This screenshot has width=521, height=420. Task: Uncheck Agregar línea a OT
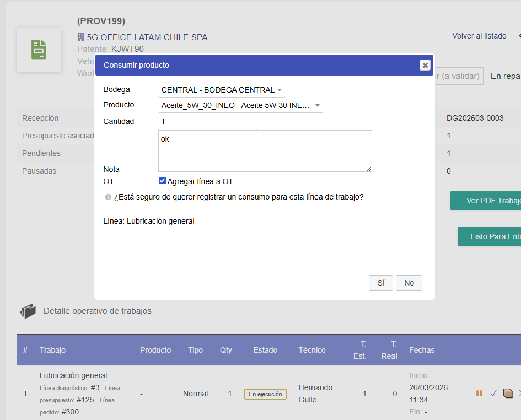click(x=162, y=180)
